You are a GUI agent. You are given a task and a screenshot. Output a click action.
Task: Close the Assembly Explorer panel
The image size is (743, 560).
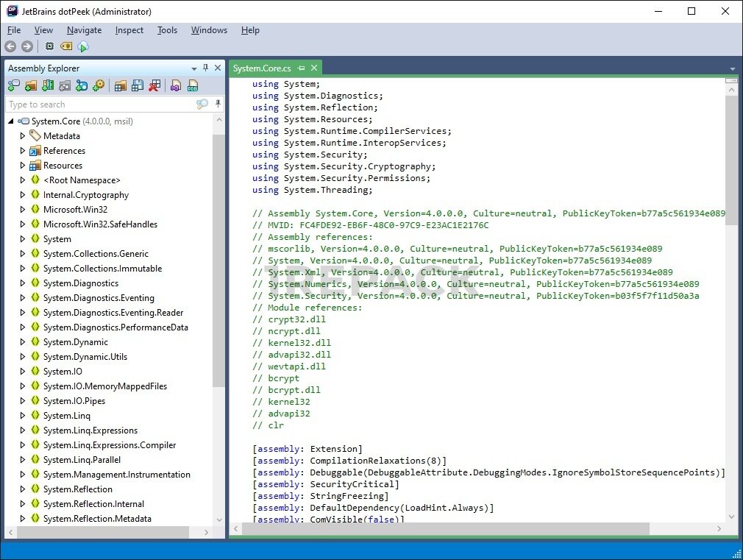(218, 68)
